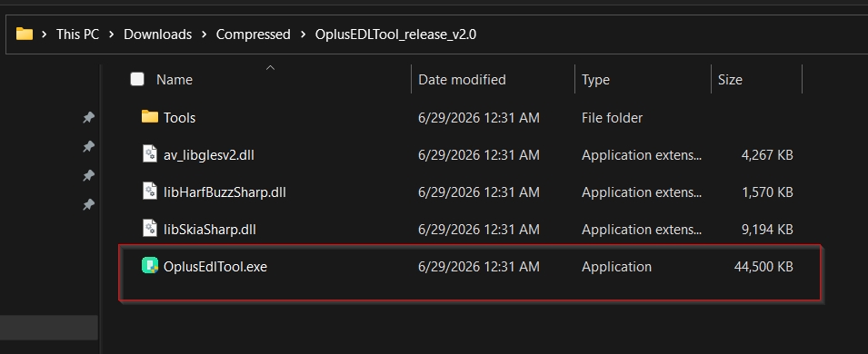Click the 44,500 KB size value

tap(763, 267)
